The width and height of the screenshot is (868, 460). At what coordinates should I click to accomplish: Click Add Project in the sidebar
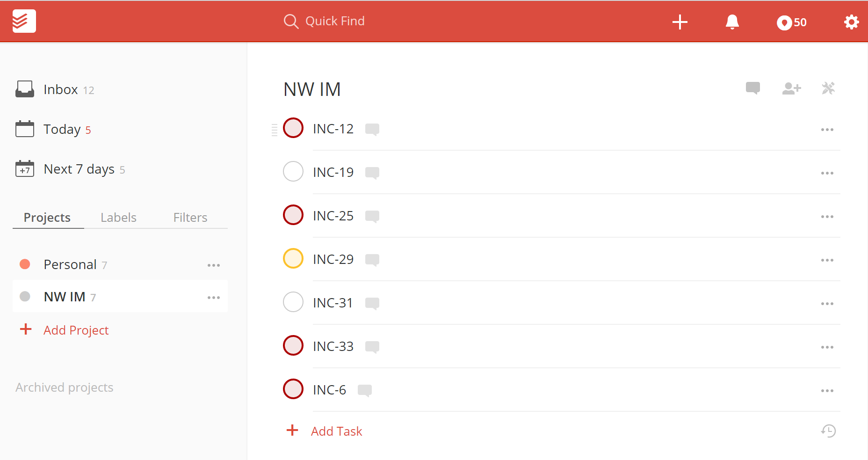[76, 330]
